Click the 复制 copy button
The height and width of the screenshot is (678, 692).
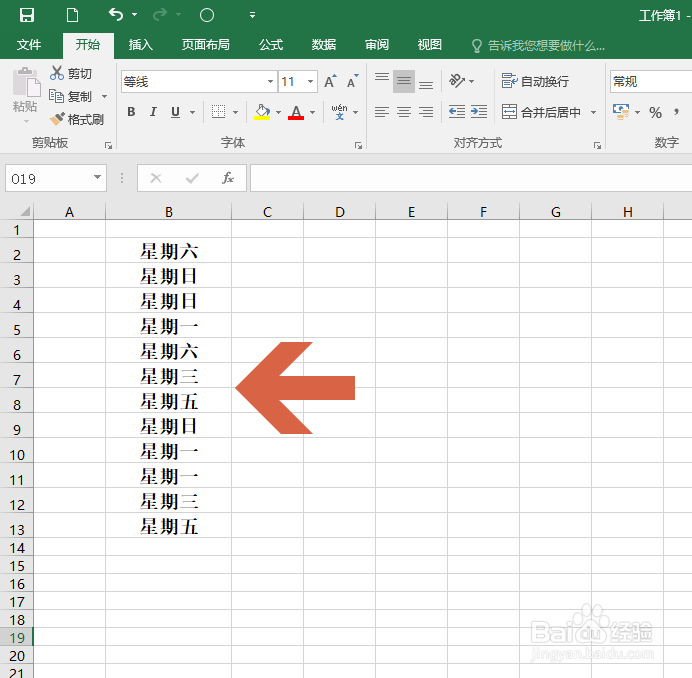[x=71, y=96]
